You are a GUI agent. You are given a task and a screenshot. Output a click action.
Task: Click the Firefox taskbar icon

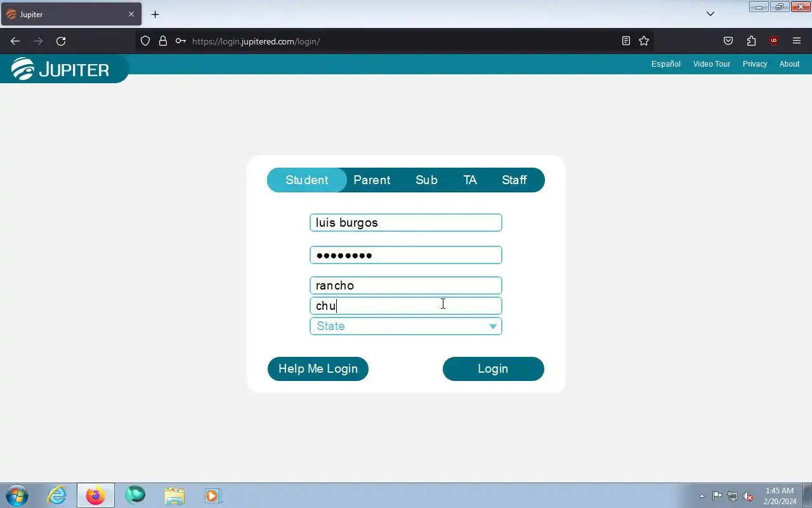[96, 495]
